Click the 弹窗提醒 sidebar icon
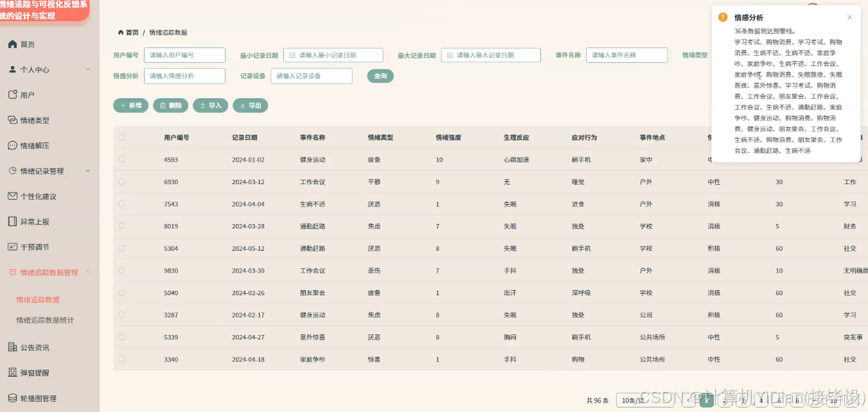The height and width of the screenshot is (412, 868). [x=12, y=372]
